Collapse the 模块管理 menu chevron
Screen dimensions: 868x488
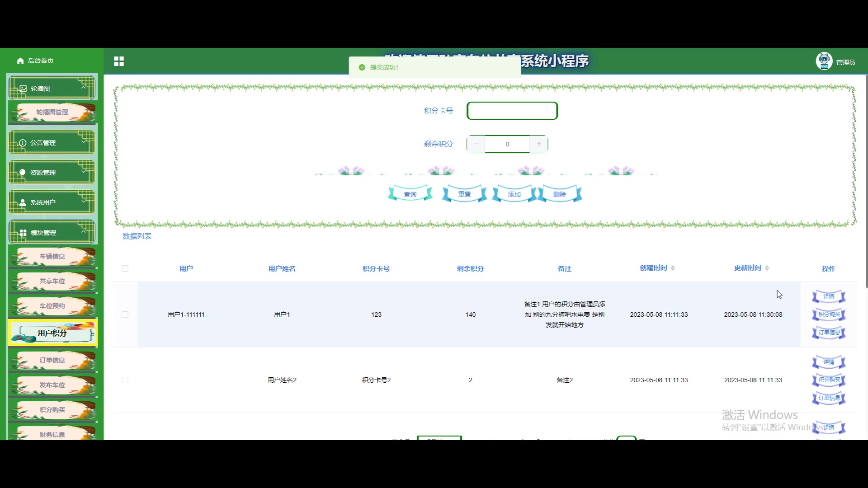83,231
